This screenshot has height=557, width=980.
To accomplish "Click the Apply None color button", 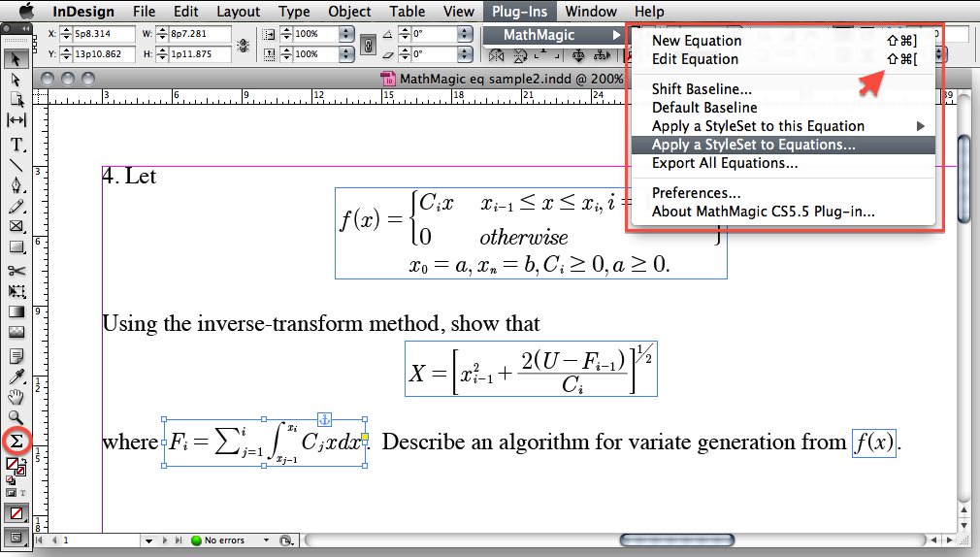I will [x=16, y=514].
